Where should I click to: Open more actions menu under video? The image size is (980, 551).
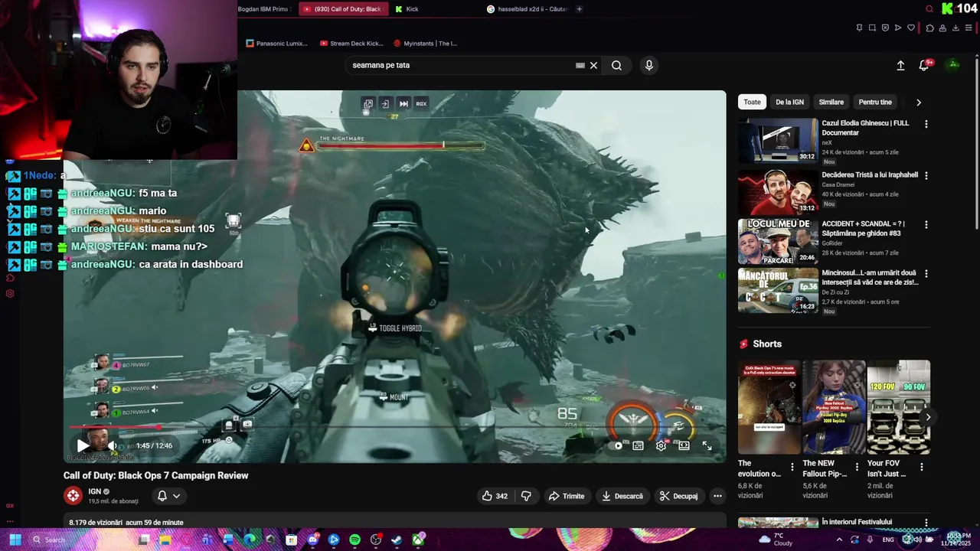[717, 496]
